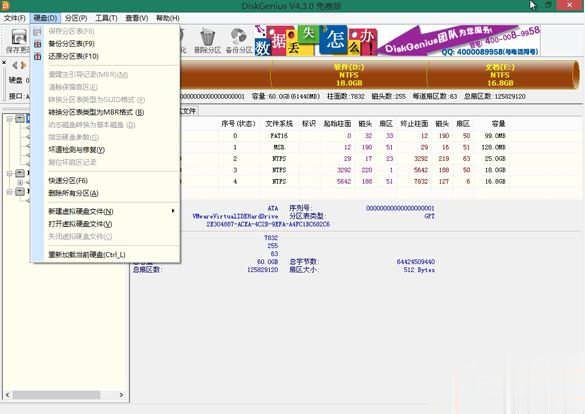Choose 转换分区表类型为MBR格式 menu entry

pyautogui.click(x=106, y=112)
